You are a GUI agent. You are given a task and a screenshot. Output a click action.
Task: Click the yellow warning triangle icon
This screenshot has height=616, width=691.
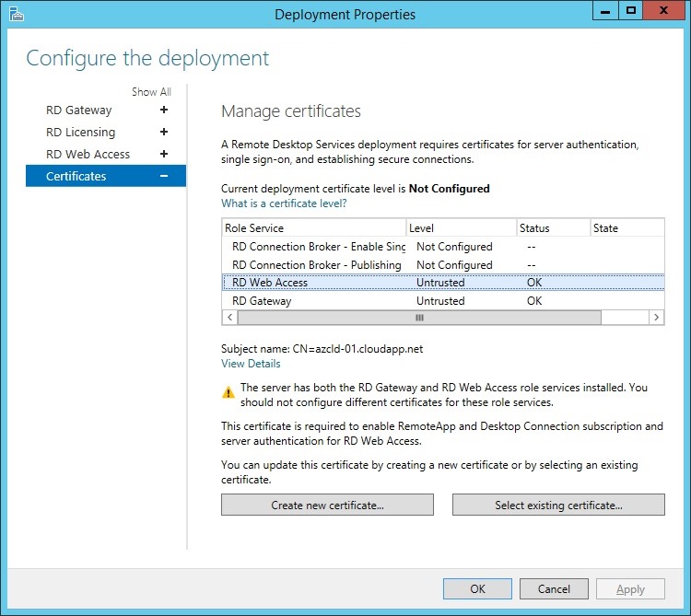228,391
